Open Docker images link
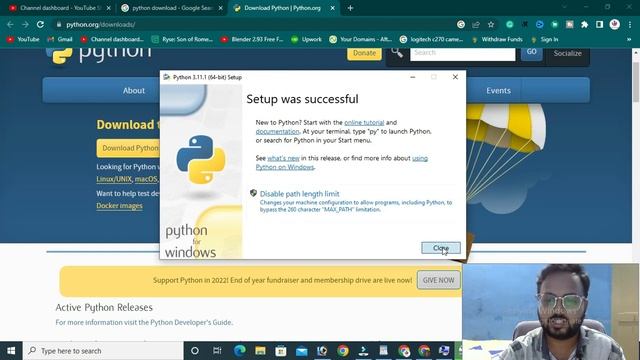The image size is (640, 360). coord(119,206)
